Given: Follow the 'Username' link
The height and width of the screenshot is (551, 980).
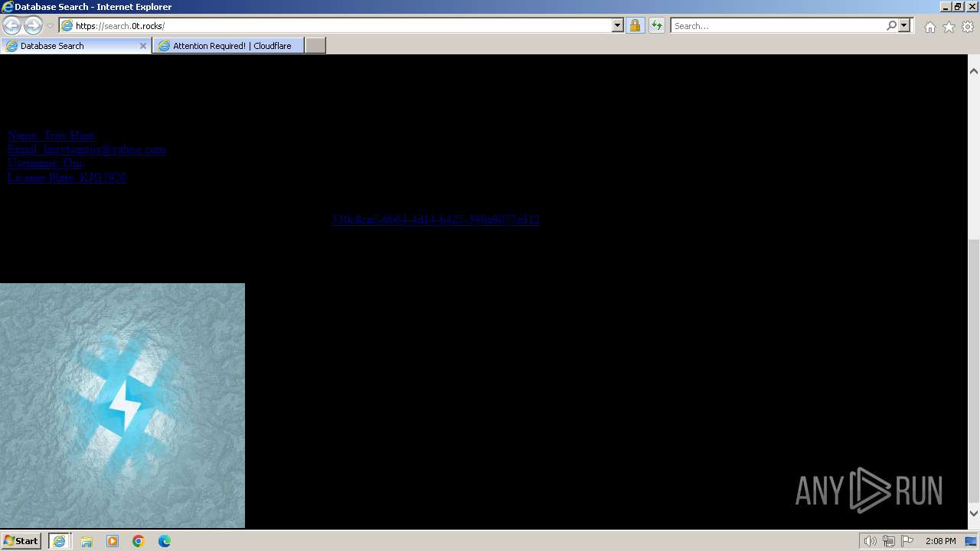Looking at the screenshot, I should click(x=46, y=163).
